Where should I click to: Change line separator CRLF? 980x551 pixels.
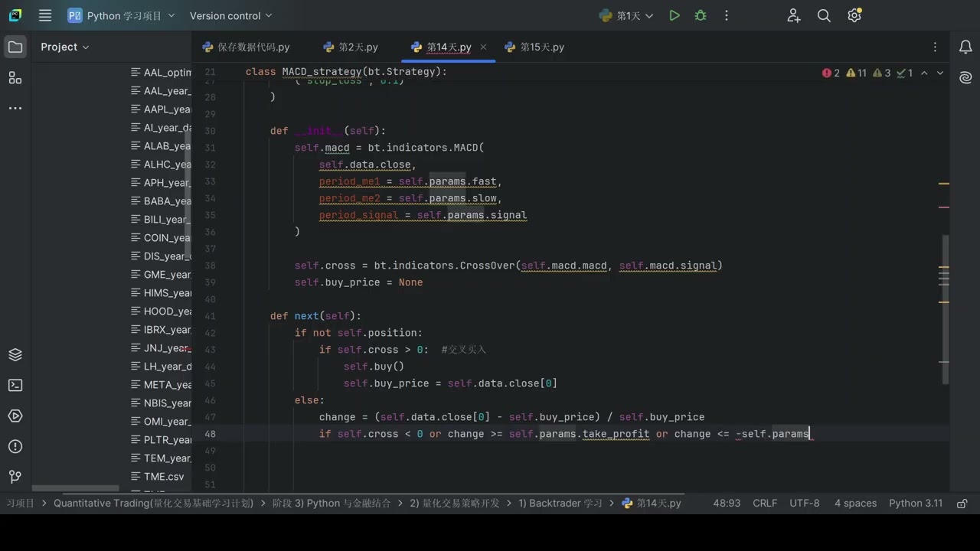click(765, 503)
